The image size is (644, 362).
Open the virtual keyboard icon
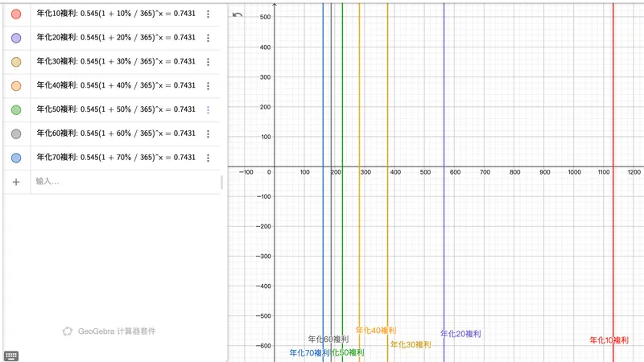11,356
